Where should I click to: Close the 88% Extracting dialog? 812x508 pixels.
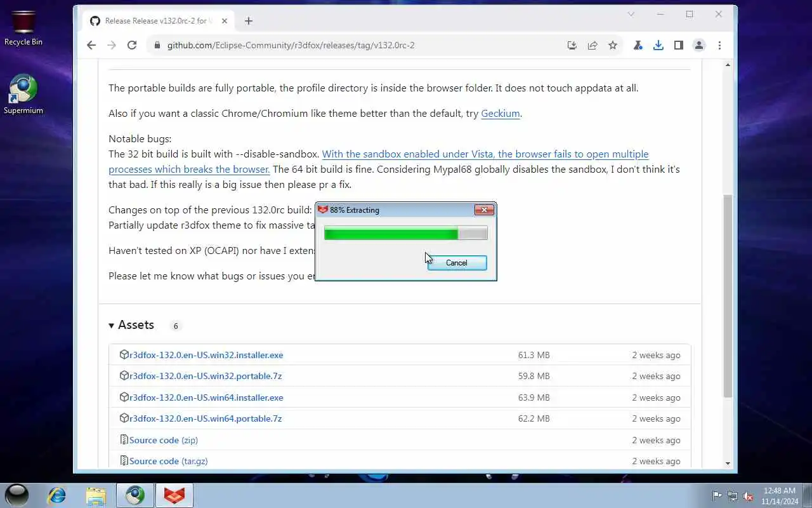tap(484, 210)
